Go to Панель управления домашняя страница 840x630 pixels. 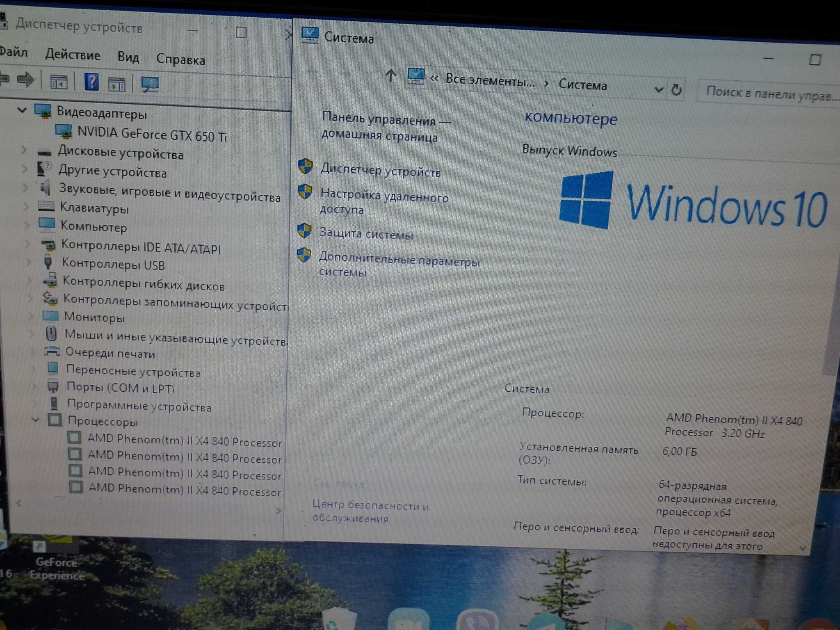386,128
